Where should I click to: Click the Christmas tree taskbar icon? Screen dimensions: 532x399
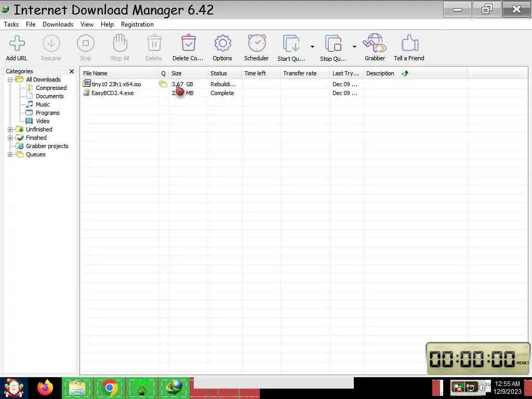pyautogui.click(x=142, y=389)
